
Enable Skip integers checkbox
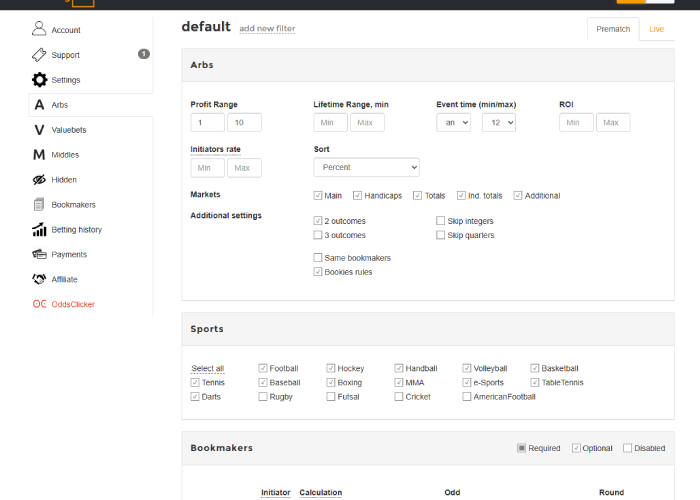pyautogui.click(x=441, y=221)
